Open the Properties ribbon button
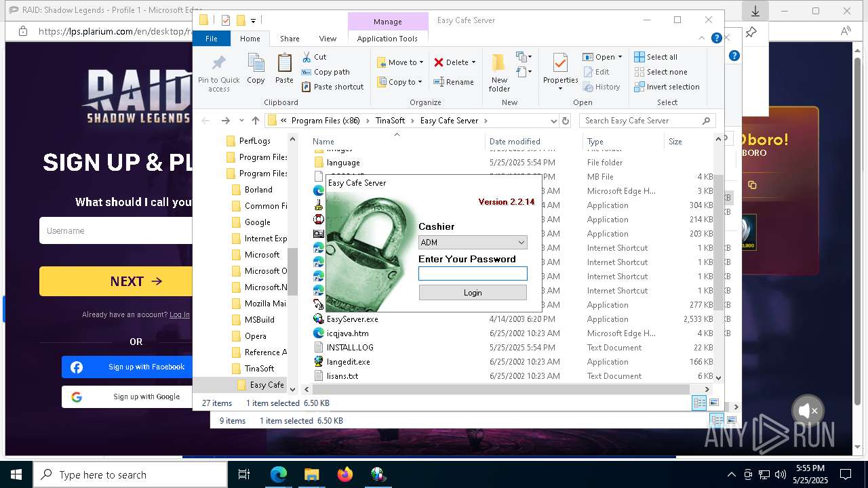This screenshot has width=868, height=488. 560,73
